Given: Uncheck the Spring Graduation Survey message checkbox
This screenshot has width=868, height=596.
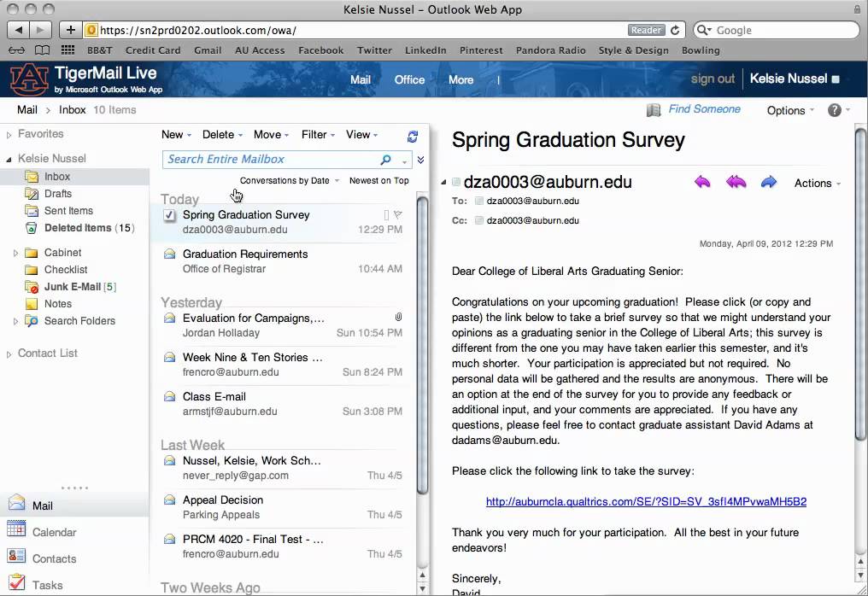Looking at the screenshot, I should point(169,215).
